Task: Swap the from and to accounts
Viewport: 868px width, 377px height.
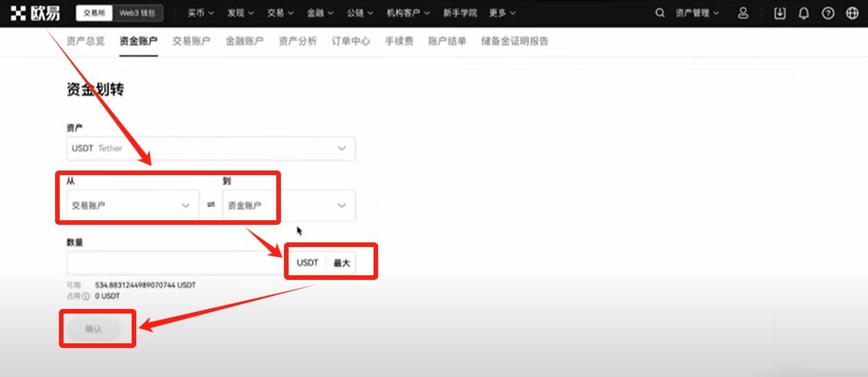Action: [211, 205]
